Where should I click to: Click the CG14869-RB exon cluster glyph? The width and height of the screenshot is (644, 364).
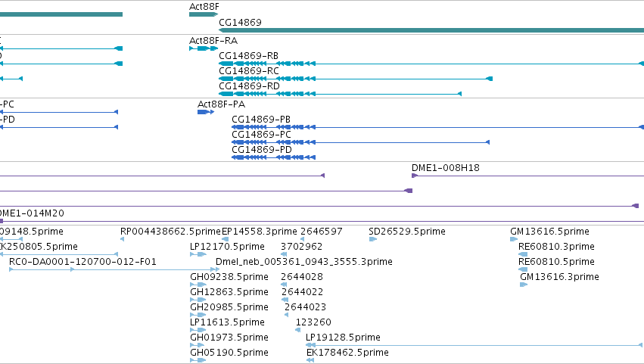pyautogui.click(x=267, y=64)
